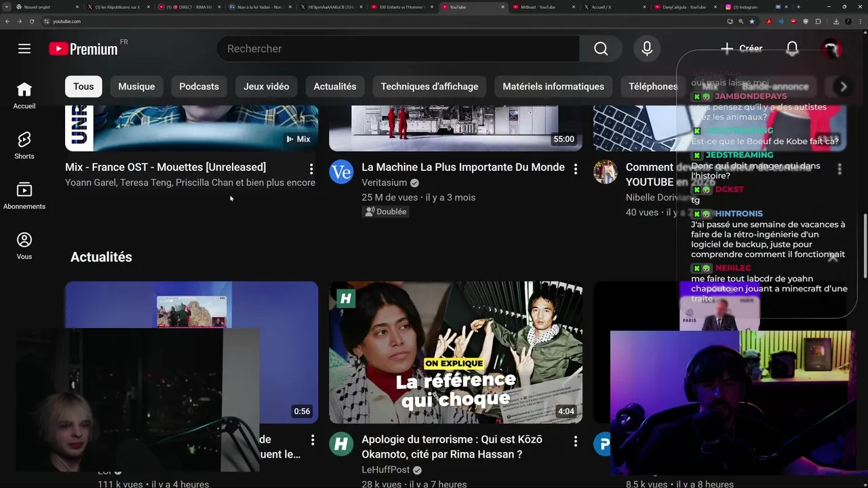The width and height of the screenshot is (868, 488).
Task: Click the Créer button
Action: (x=741, y=49)
